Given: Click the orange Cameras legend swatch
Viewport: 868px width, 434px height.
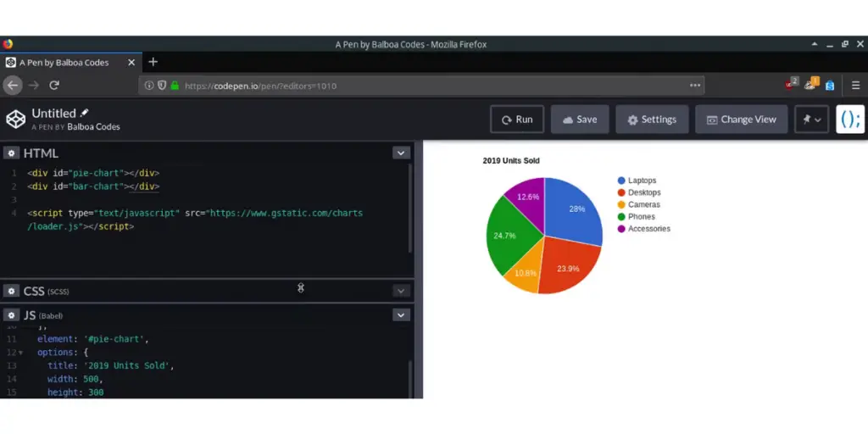Looking at the screenshot, I should point(621,205).
